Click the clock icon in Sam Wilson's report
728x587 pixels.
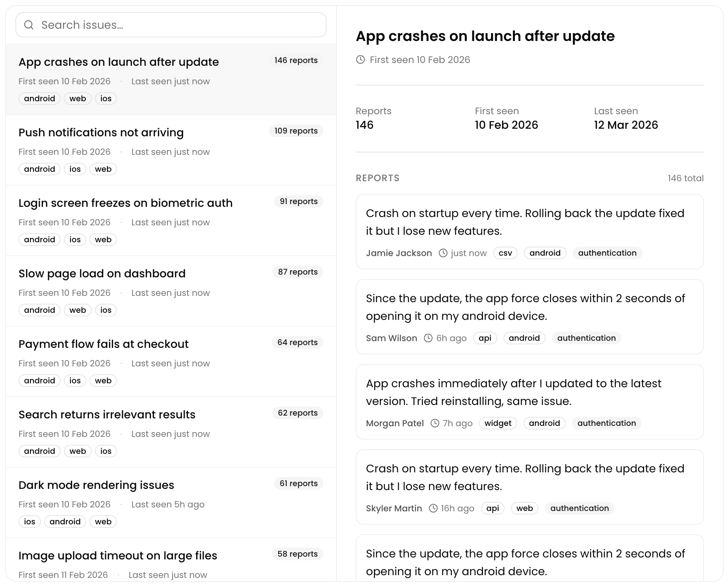pos(428,338)
